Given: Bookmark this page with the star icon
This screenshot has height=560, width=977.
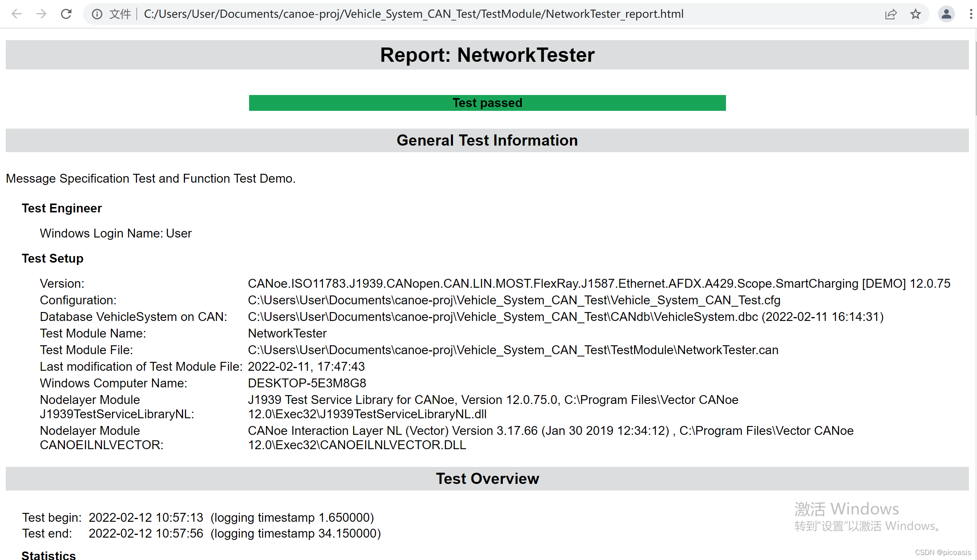Looking at the screenshot, I should click(916, 14).
